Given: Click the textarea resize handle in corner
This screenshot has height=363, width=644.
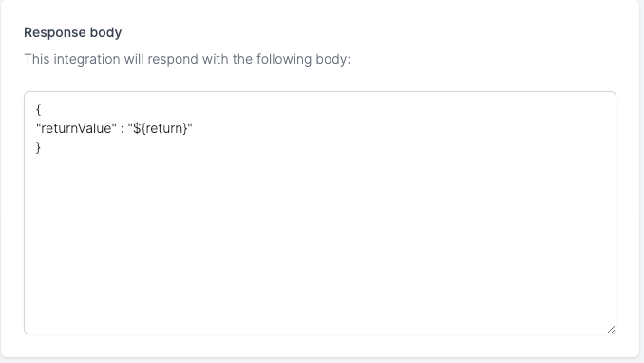Looking at the screenshot, I should (x=611, y=329).
